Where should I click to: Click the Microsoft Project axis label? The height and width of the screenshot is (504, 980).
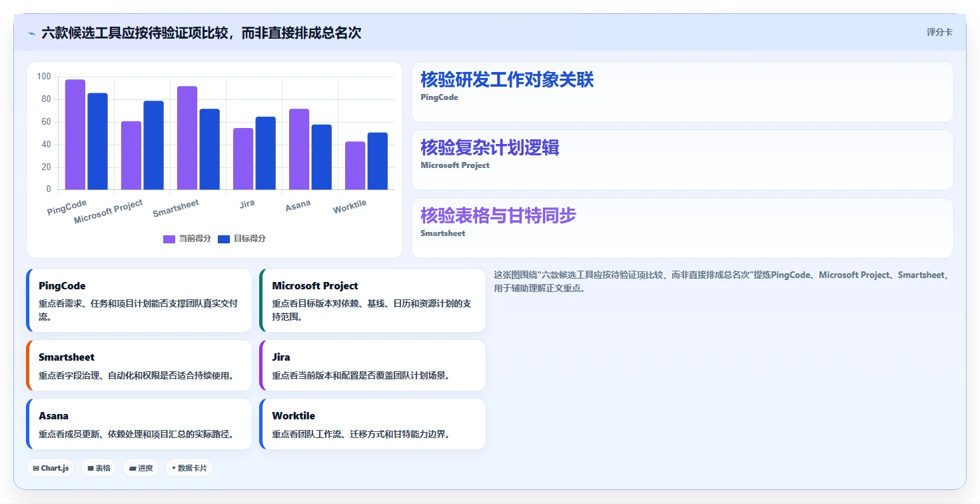(x=108, y=211)
